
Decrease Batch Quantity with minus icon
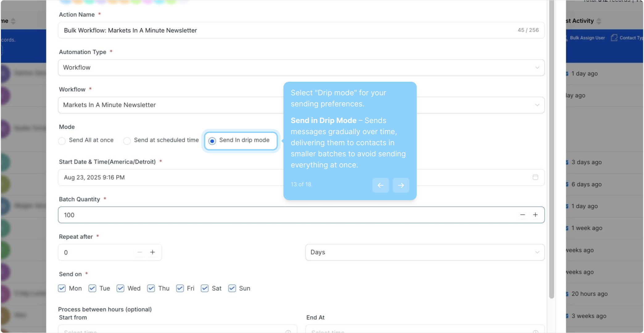coord(522,215)
